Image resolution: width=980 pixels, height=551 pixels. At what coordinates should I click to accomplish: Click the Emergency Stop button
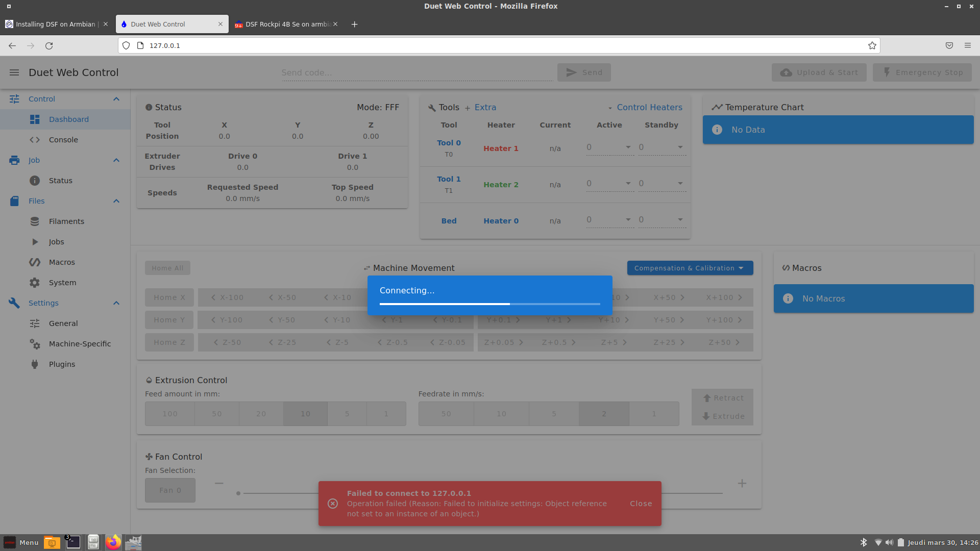tap(922, 72)
